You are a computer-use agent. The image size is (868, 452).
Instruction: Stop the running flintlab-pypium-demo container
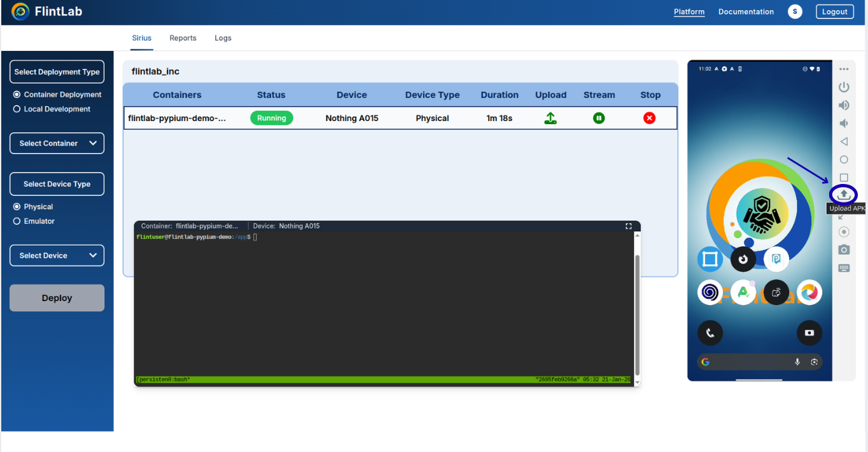649,118
